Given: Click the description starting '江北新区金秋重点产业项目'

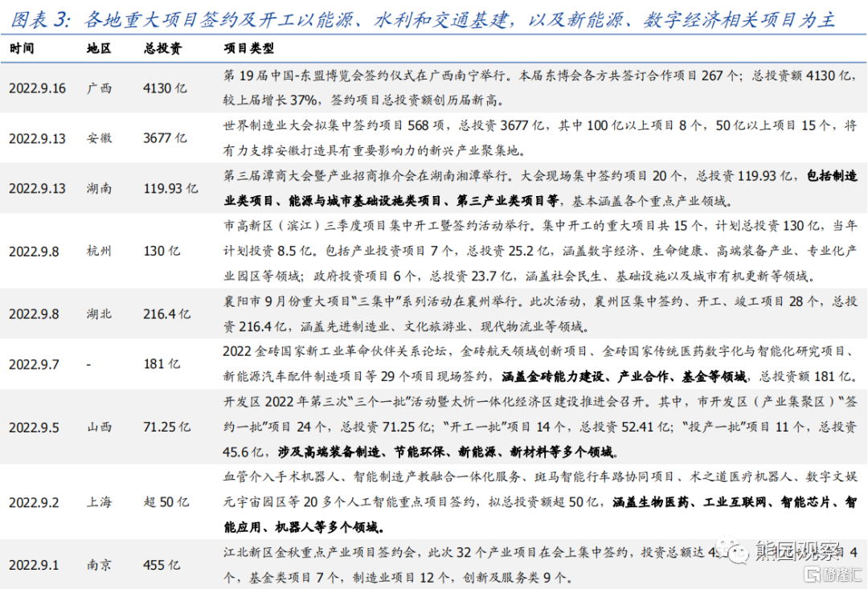Looking at the screenshot, I should [x=540, y=565].
